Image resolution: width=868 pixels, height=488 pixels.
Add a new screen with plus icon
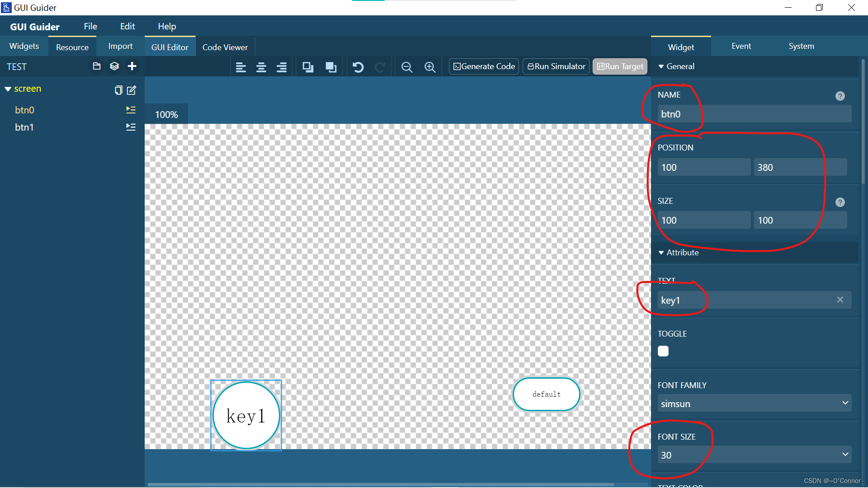(x=132, y=66)
